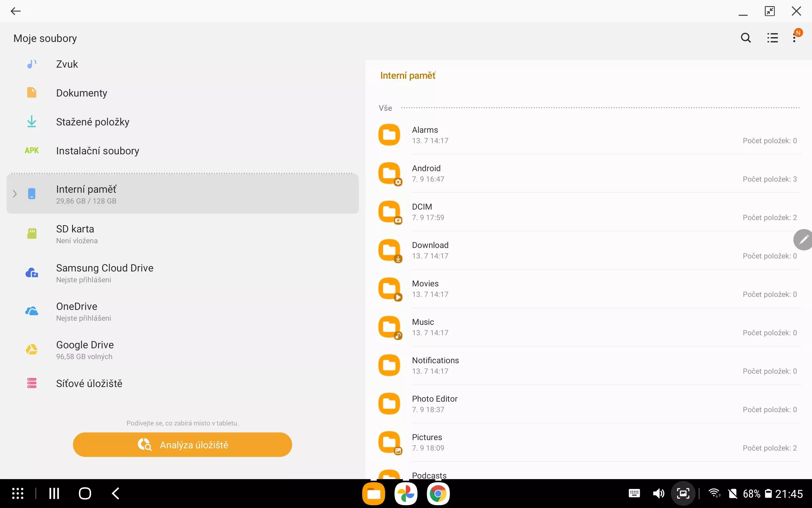Open Google Drive storage

click(x=183, y=350)
